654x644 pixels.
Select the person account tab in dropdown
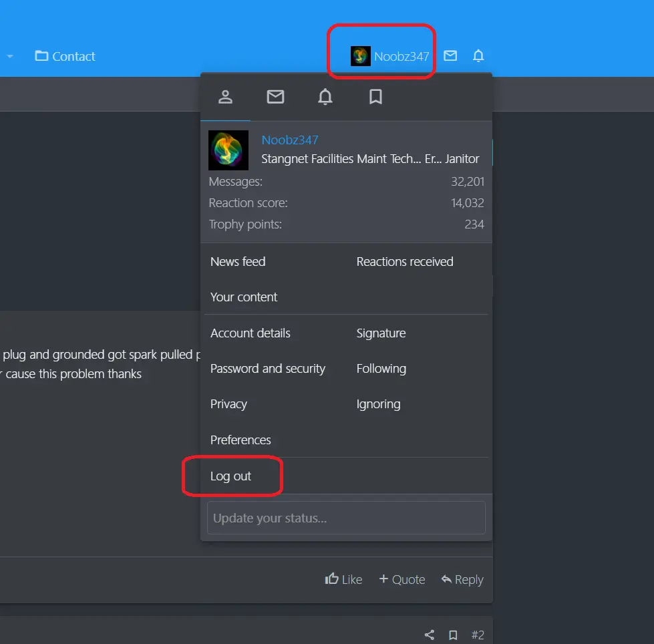(x=225, y=97)
